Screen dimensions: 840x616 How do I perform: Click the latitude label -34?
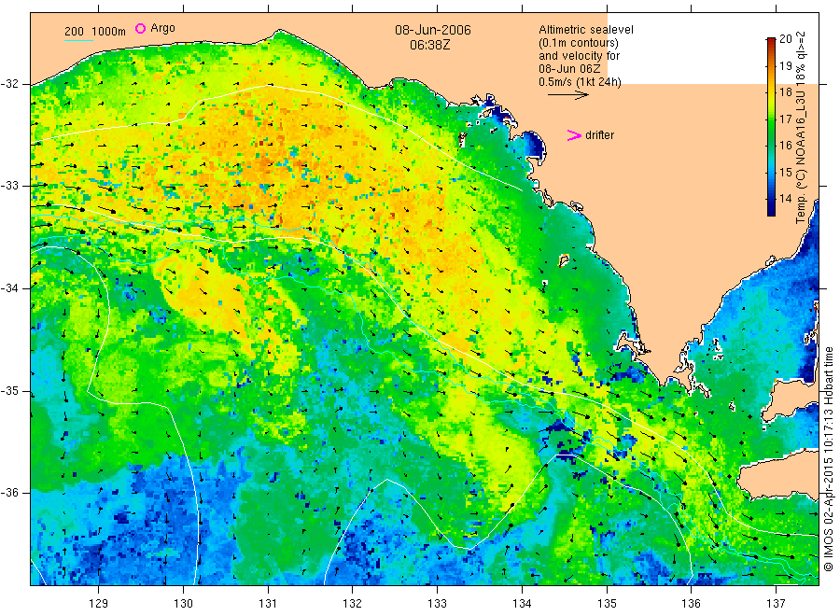point(9,288)
